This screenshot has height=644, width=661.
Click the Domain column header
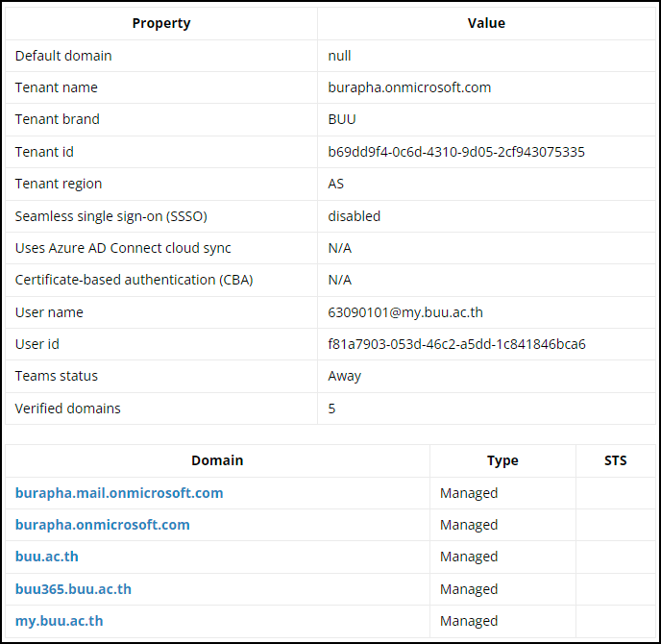click(x=217, y=460)
